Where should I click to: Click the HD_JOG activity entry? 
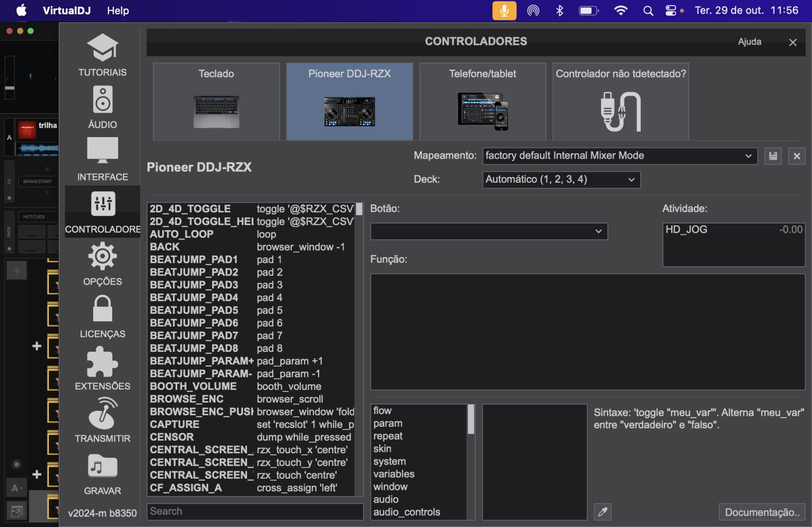[734, 230]
